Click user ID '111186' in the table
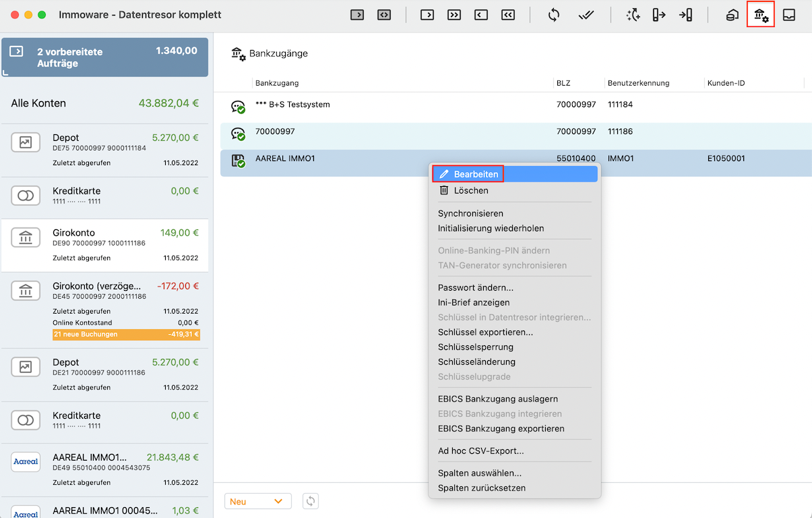The height and width of the screenshot is (518, 812). [x=620, y=132]
